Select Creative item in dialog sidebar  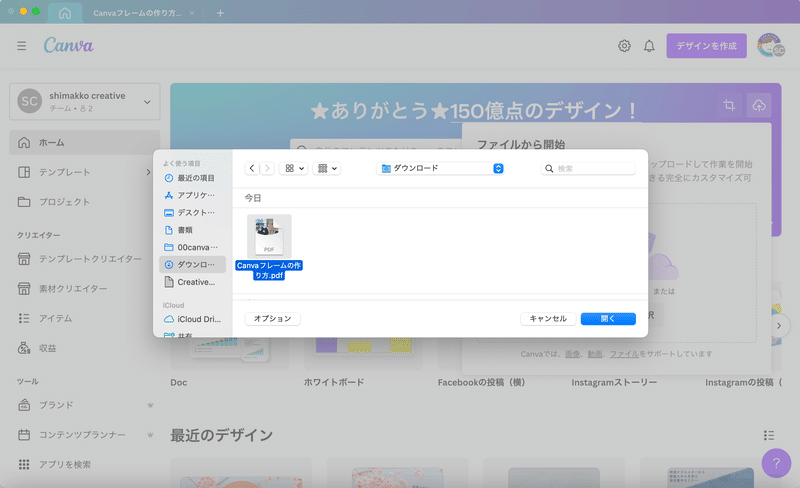pos(192,282)
